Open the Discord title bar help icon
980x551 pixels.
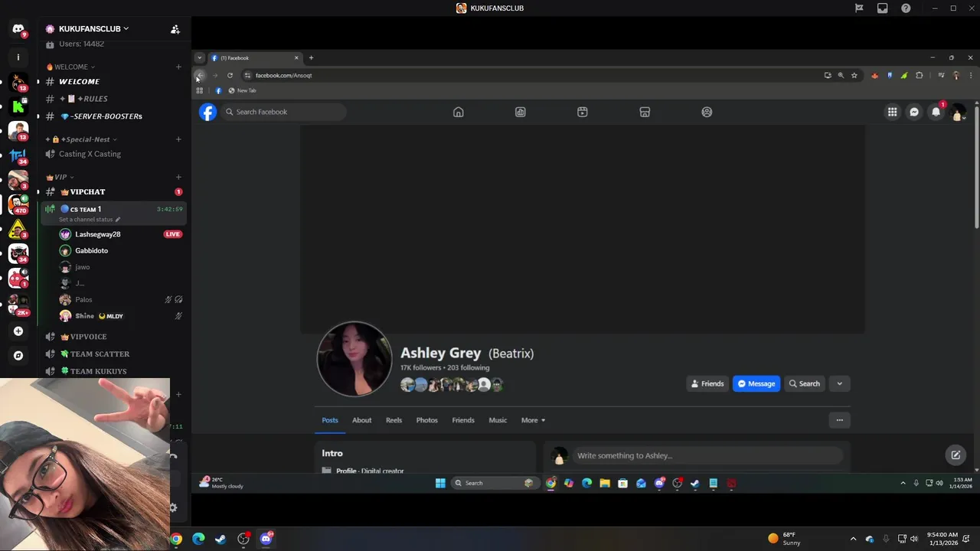coord(906,8)
